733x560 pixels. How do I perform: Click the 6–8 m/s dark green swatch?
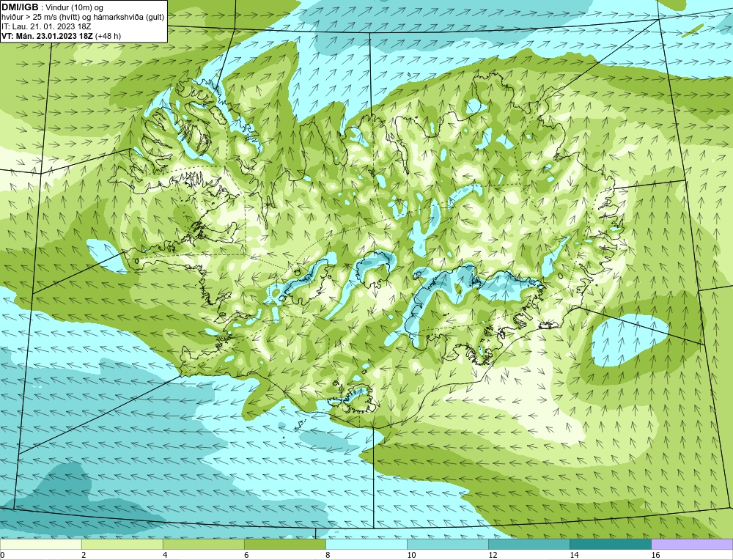pos(284,544)
